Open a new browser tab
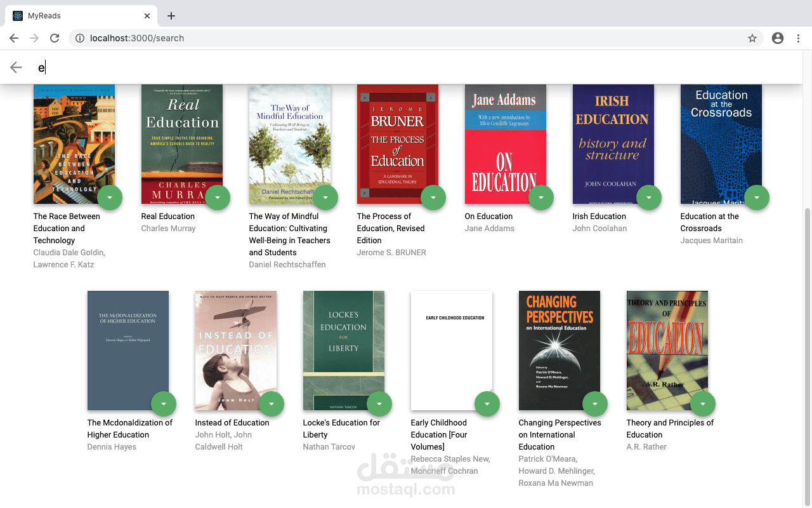The height and width of the screenshot is (508, 812). pyautogui.click(x=171, y=16)
